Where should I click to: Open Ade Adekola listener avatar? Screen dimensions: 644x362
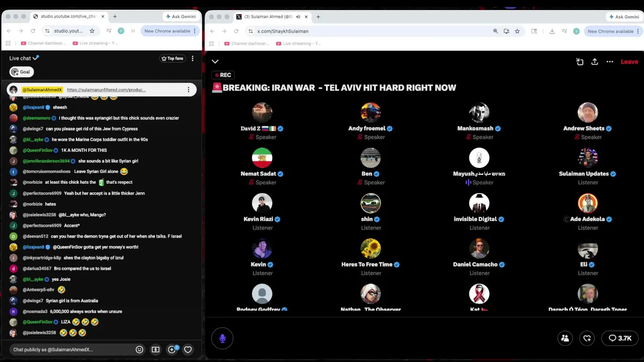pos(588,203)
